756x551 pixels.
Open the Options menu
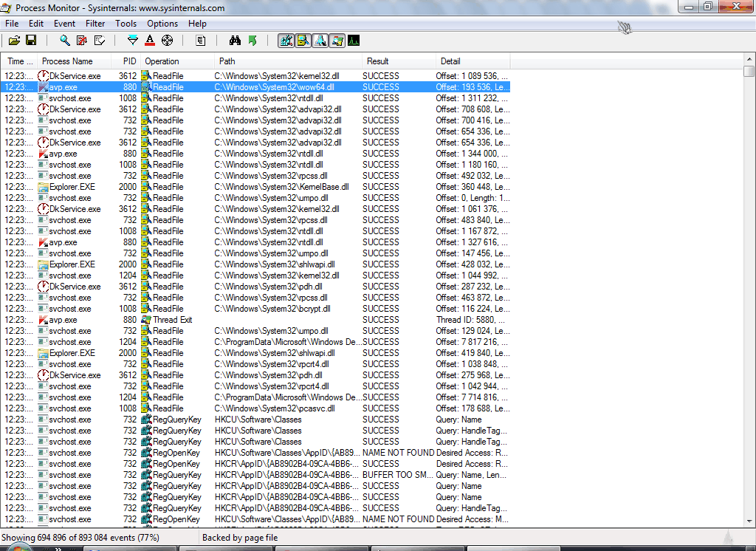pyautogui.click(x=162, y=24)
